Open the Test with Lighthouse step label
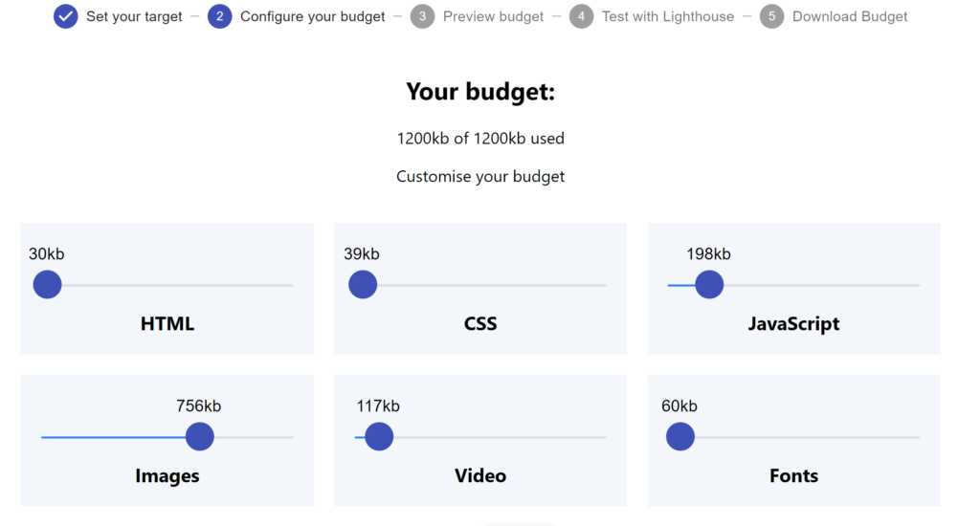The image size is (980, 526). click(x=667, y=17)
